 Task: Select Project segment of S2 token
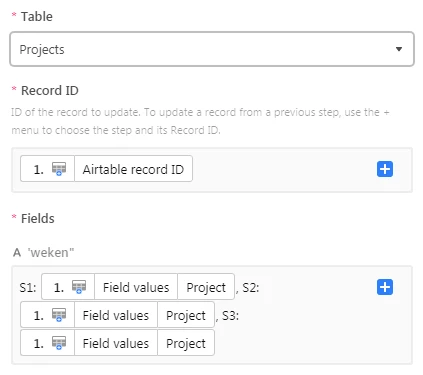(x=186, y=315)
